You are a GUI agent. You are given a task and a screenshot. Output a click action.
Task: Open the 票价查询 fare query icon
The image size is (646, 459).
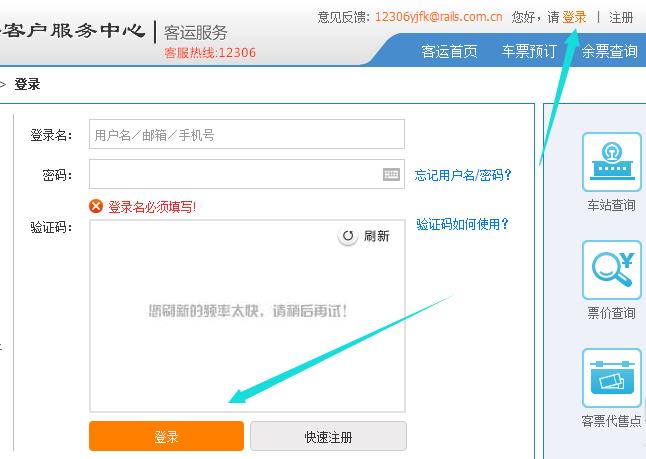coord(612,270)
